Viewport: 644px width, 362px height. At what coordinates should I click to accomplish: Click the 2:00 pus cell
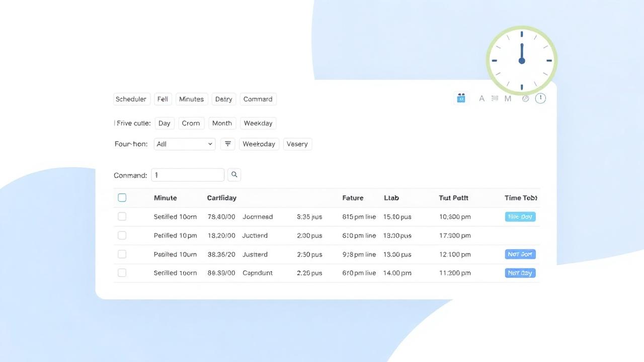(309, 235)
